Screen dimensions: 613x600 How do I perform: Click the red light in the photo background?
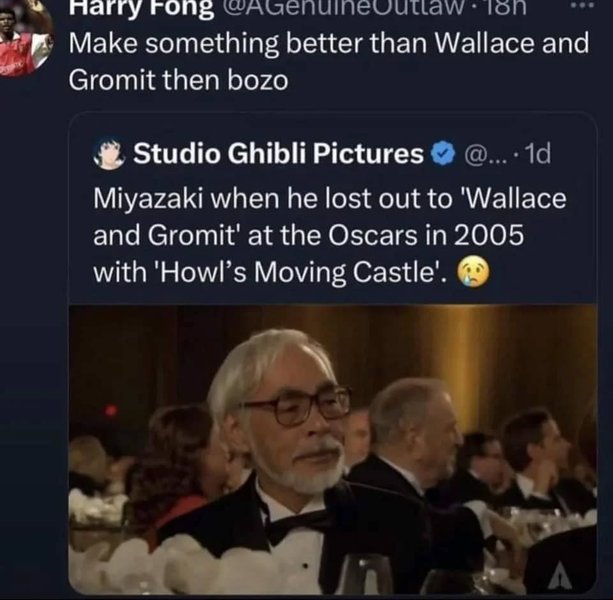110,410
